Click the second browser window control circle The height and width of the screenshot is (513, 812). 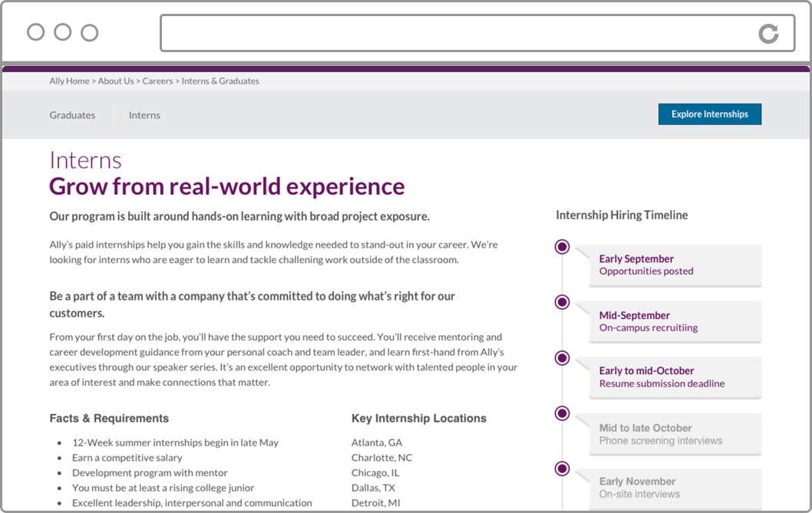63,32
